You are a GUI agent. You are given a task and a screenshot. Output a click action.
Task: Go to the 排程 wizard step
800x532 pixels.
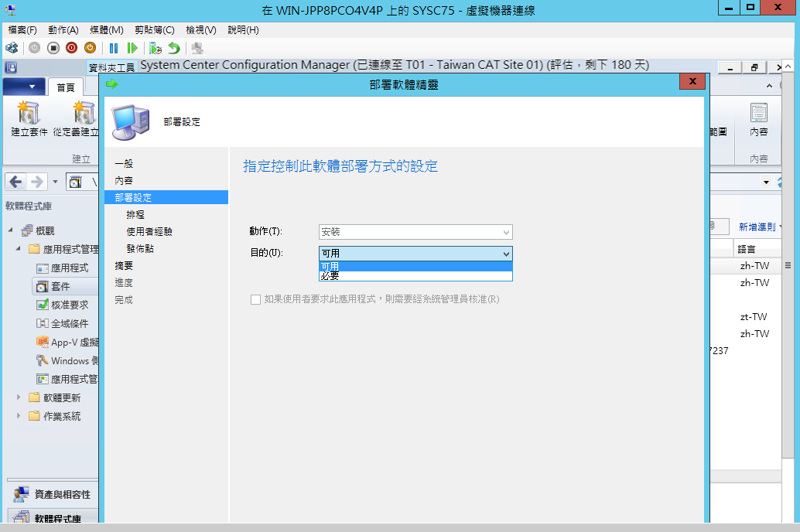click(x=135, y=215)
